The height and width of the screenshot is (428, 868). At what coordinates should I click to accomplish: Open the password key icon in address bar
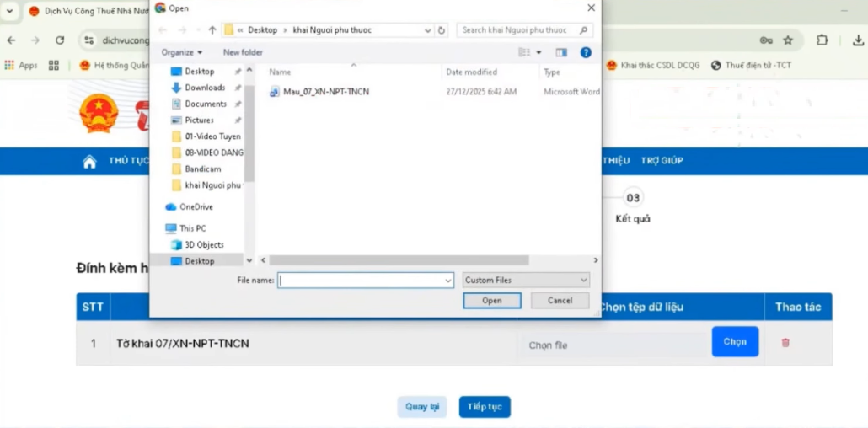pyautogui.click(x=766, y=40)
